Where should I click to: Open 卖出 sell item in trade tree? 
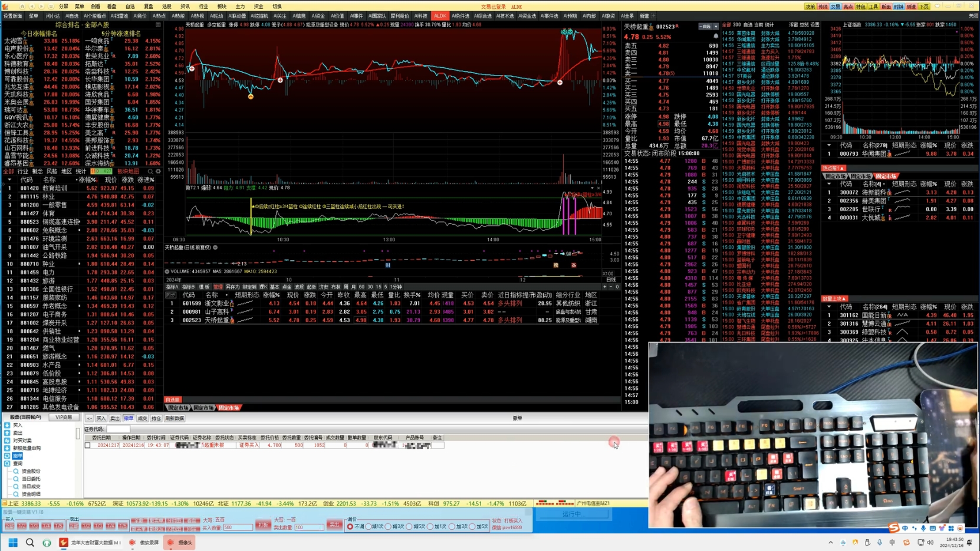pyautogui.click(x=18, y=433)
